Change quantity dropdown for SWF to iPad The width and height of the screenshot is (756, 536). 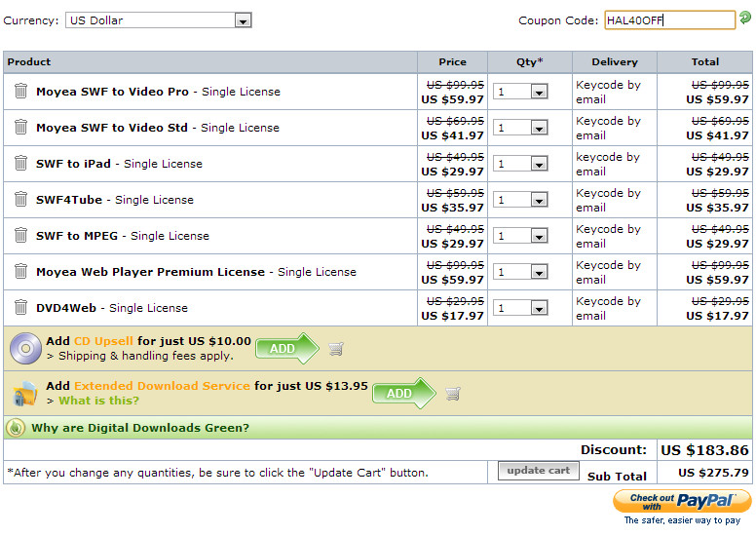pos(520,164)
